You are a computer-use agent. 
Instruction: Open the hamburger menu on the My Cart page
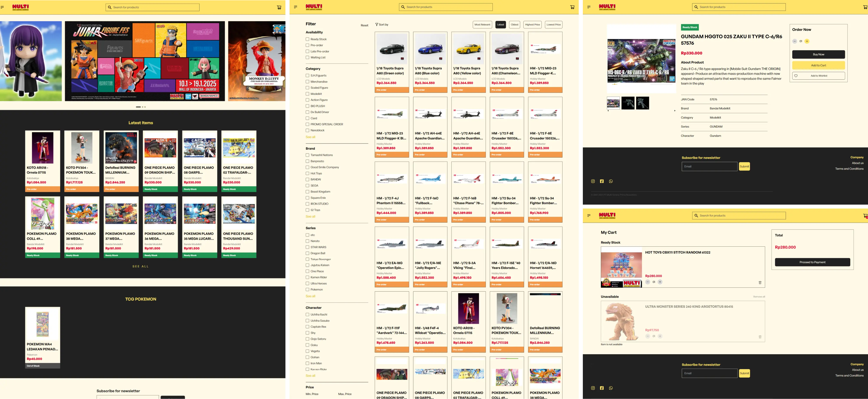[x=589, y=215]
